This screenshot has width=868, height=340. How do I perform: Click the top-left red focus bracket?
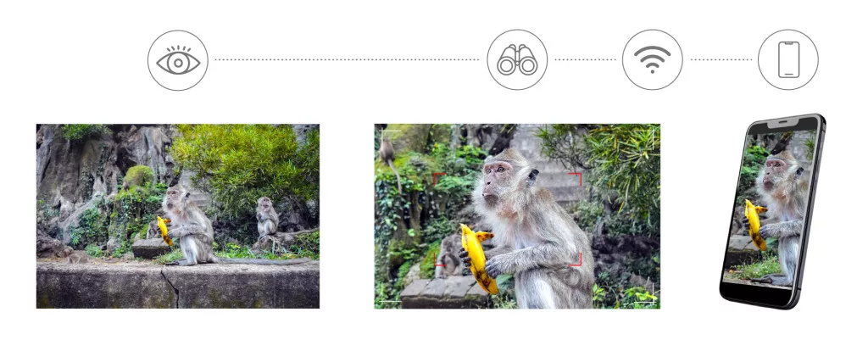437,178
